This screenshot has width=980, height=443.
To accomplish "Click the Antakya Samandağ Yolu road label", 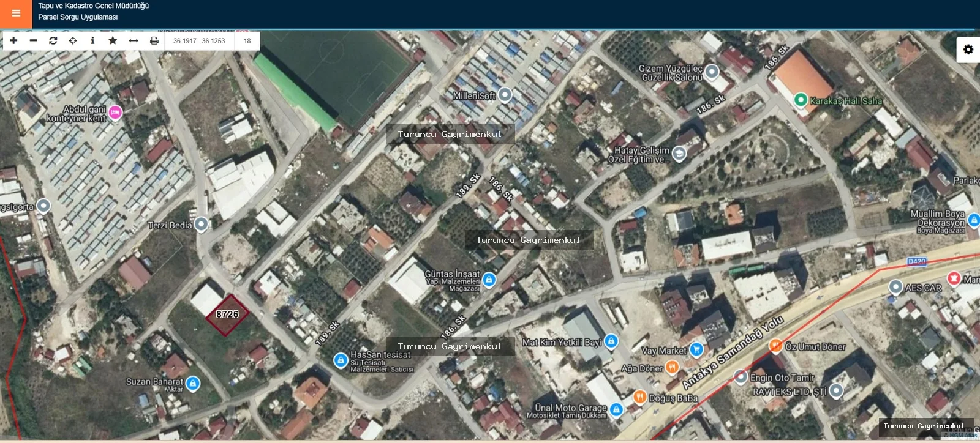I will coord(733,352).
